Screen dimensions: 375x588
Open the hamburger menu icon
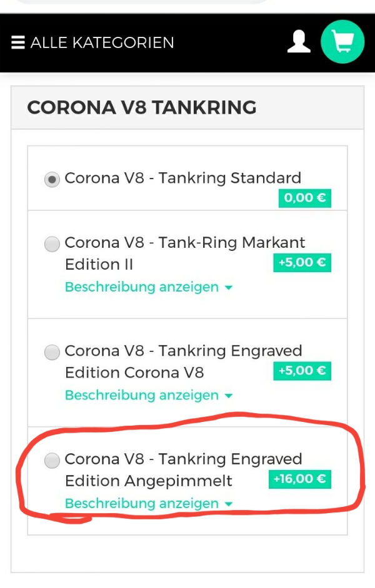pyautogui.click(x=18, y=42)
